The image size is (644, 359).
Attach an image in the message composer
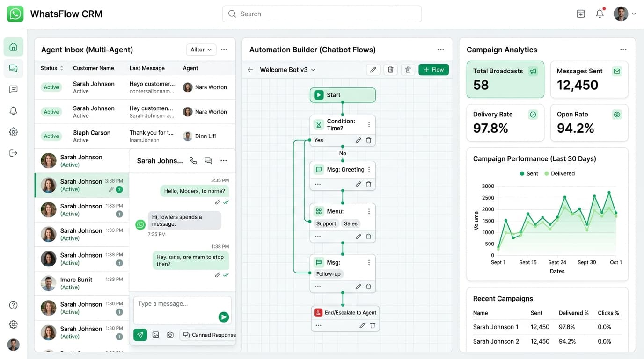[156, 335]
